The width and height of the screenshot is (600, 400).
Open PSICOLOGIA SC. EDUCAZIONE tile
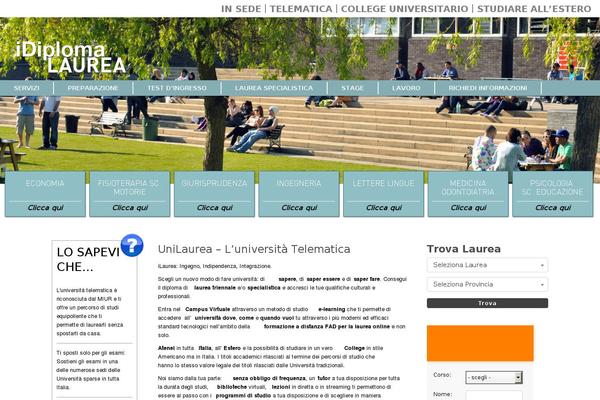[553, 194]
